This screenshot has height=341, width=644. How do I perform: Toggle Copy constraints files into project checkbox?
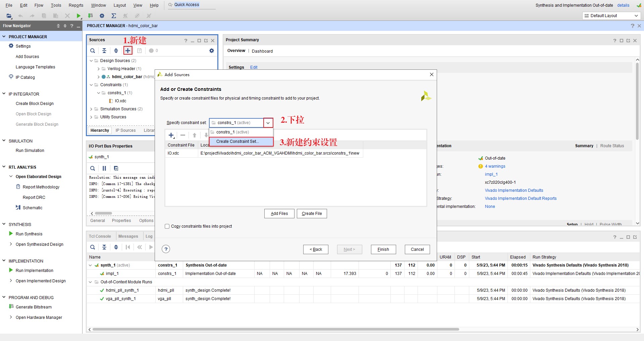(167, 226)
